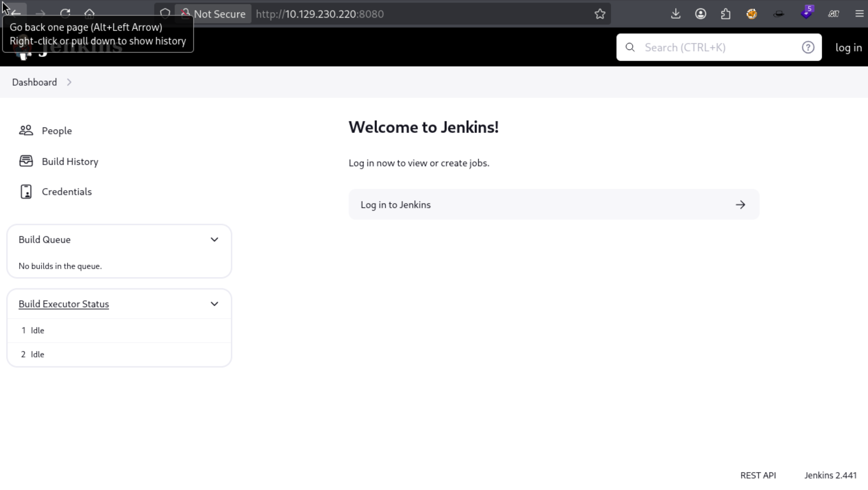Open the browser hamburger menu
This screenshot has height=490, width=868.
point(859,14)
